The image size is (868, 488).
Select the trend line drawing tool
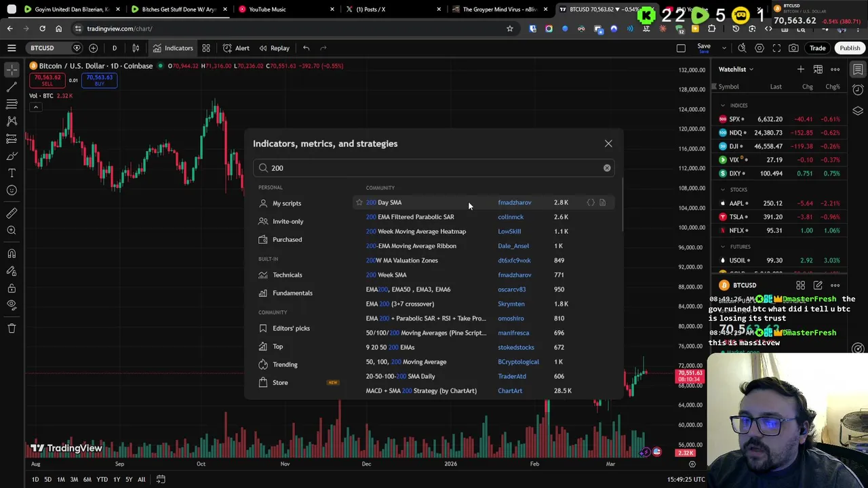12,87
